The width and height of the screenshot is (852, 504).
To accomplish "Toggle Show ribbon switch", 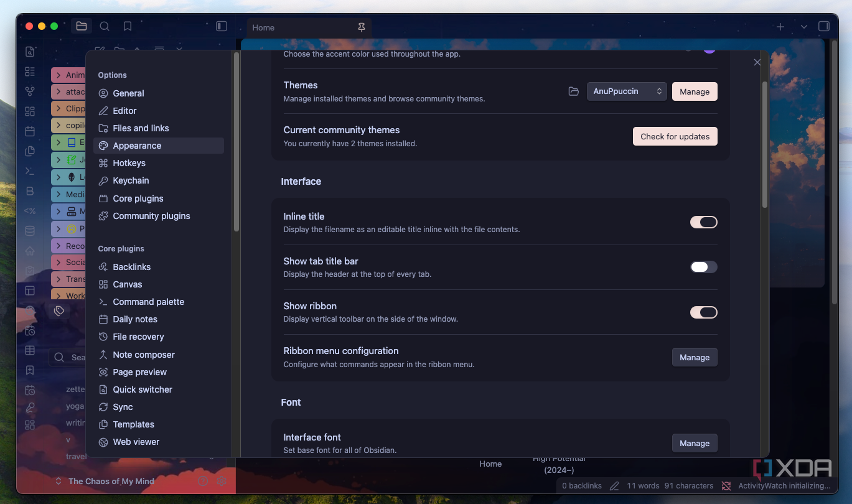I will [x=704, y=312].
